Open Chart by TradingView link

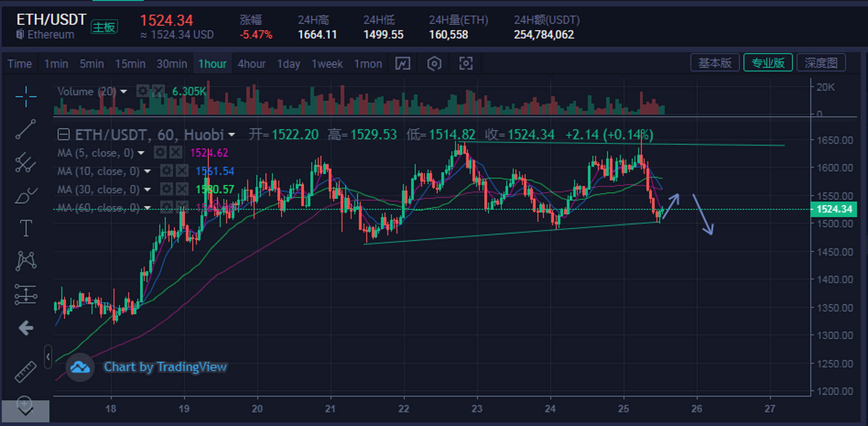(x=165, y=367)
